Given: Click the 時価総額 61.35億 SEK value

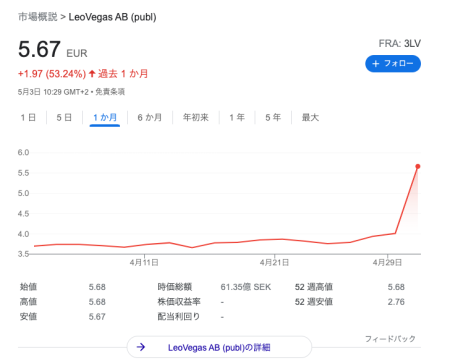Looking at the screenshot, I should point(246,287).
